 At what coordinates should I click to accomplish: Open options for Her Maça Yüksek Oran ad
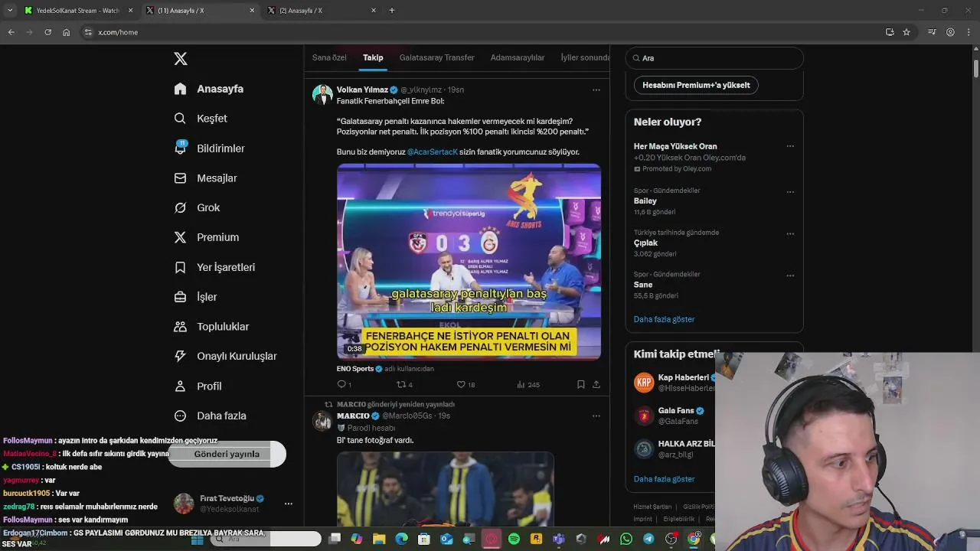[x=790, y=146]
